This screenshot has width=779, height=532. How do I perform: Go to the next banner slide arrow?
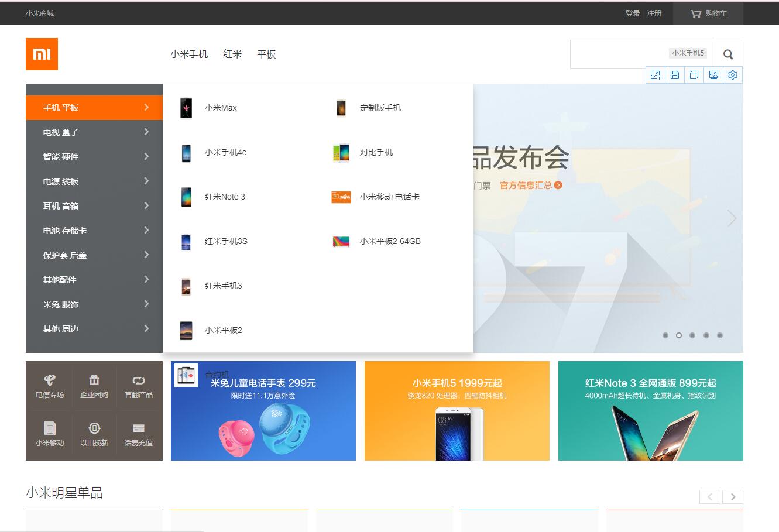tap(732, 218)
